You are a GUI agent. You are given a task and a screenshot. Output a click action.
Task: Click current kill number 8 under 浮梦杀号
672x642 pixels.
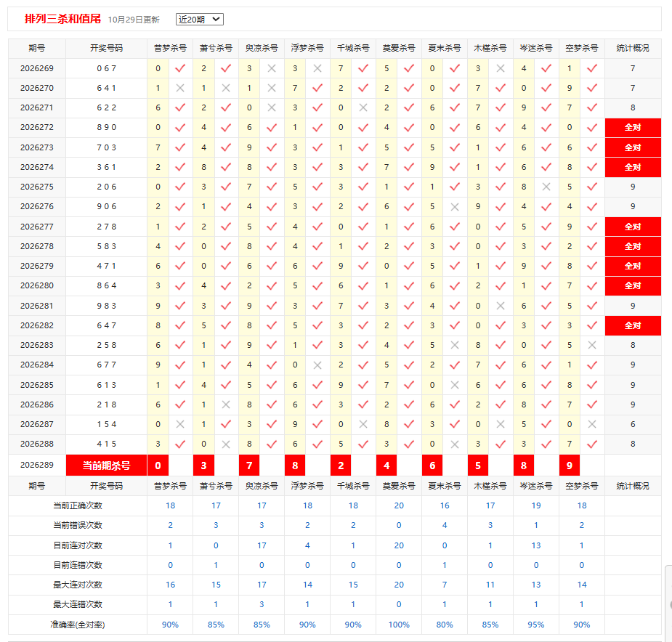(295, 466)
